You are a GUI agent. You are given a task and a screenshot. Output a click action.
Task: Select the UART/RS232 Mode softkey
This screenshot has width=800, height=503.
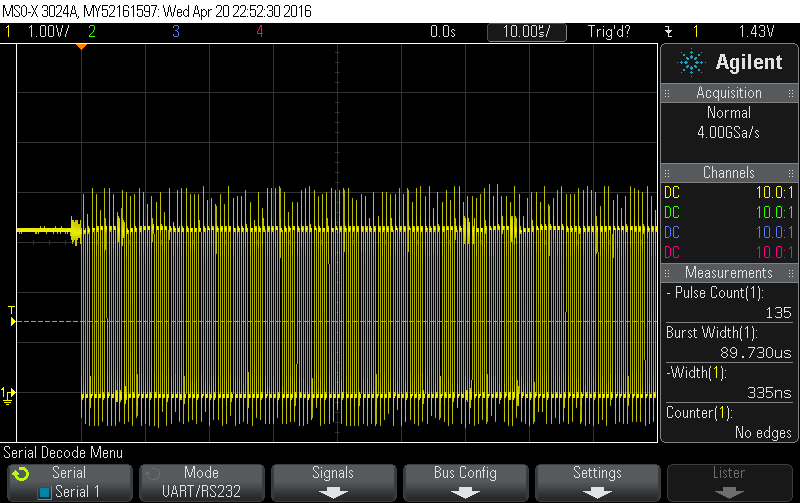(x=201, y=482)
